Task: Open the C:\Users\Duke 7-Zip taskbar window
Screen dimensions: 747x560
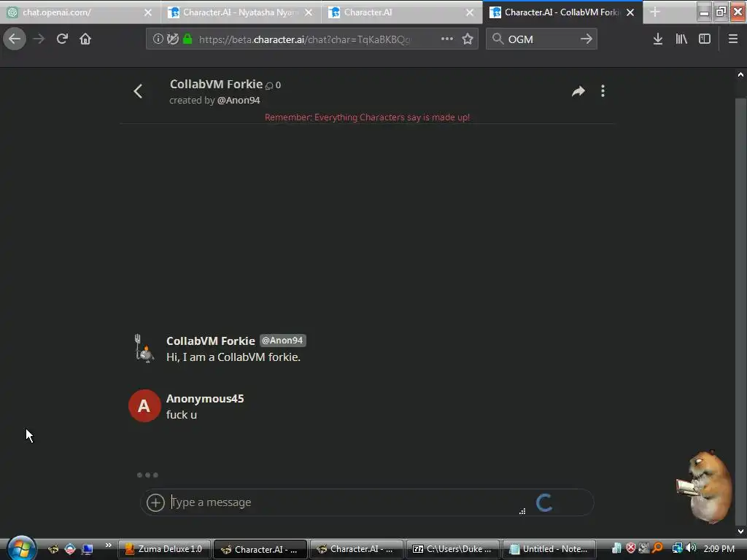Action: [x=452, y=549]
